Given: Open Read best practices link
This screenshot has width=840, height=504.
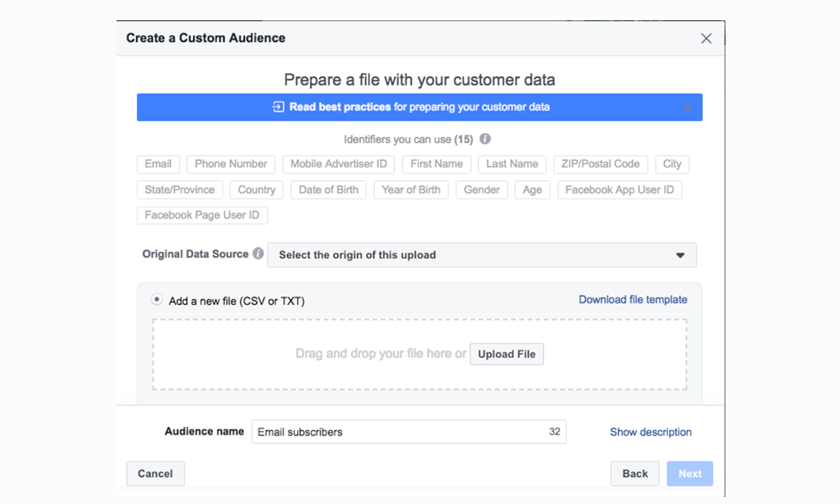Looking at the screenshot, I should coord(340,107).
